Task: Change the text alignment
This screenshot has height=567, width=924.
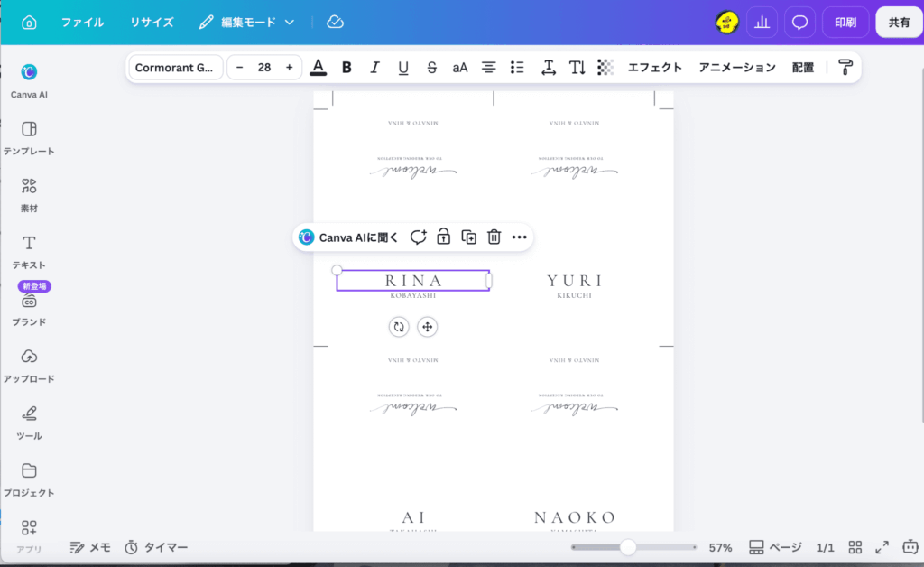Action: (488, 67)
